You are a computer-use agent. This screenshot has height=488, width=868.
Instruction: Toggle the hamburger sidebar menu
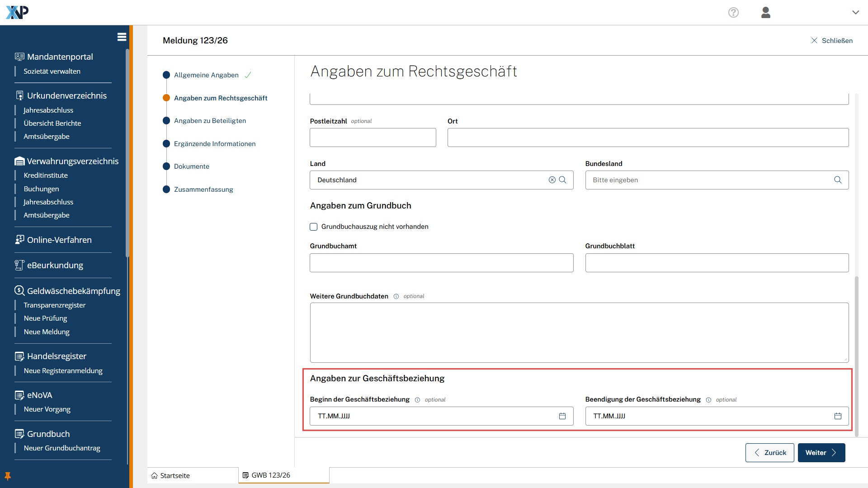point(122,37)
